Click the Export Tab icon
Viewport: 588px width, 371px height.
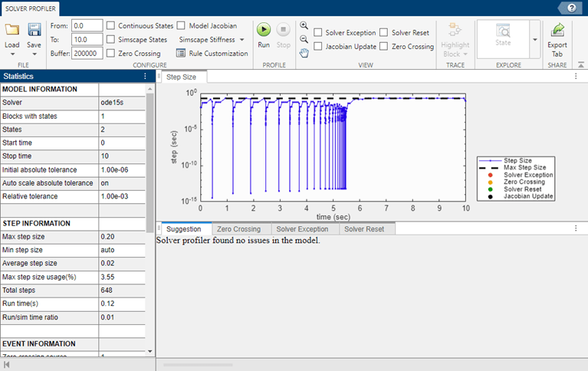(557, 30)
